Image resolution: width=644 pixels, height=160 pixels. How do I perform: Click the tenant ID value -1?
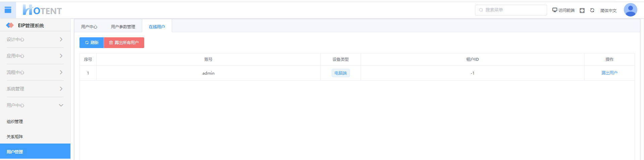click(472, 73)
